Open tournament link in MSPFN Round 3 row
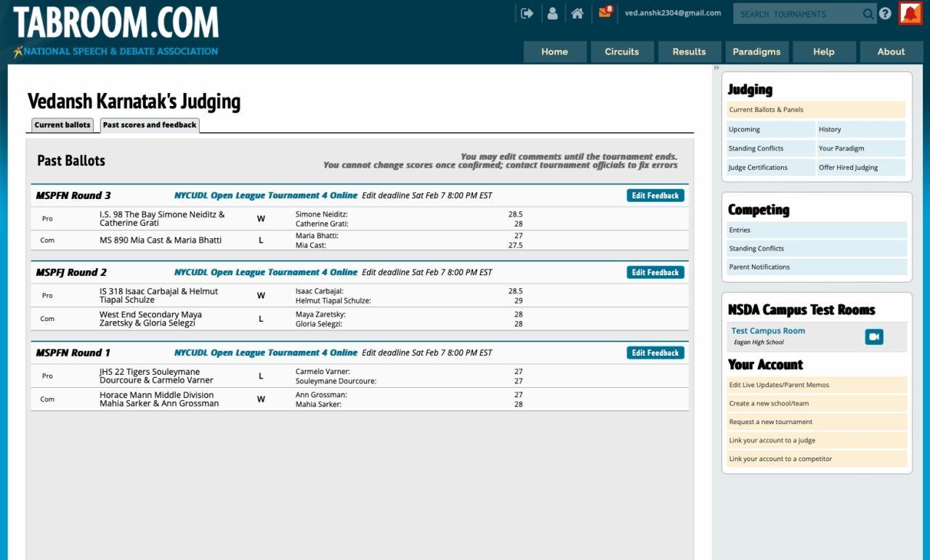Image resolution: width=930 pixels, height=560 pixels. click(266, 195)
